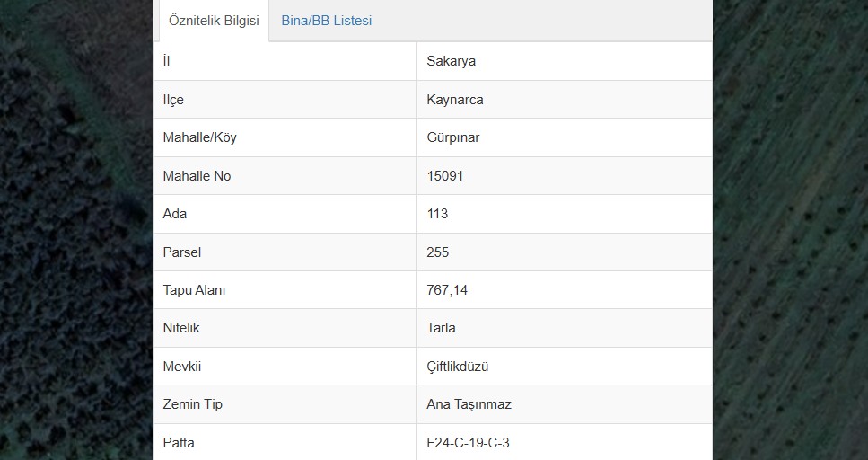Click the İlçe row label
The width and height of the screenshot is (868, 460).
(x=172, y=100)
